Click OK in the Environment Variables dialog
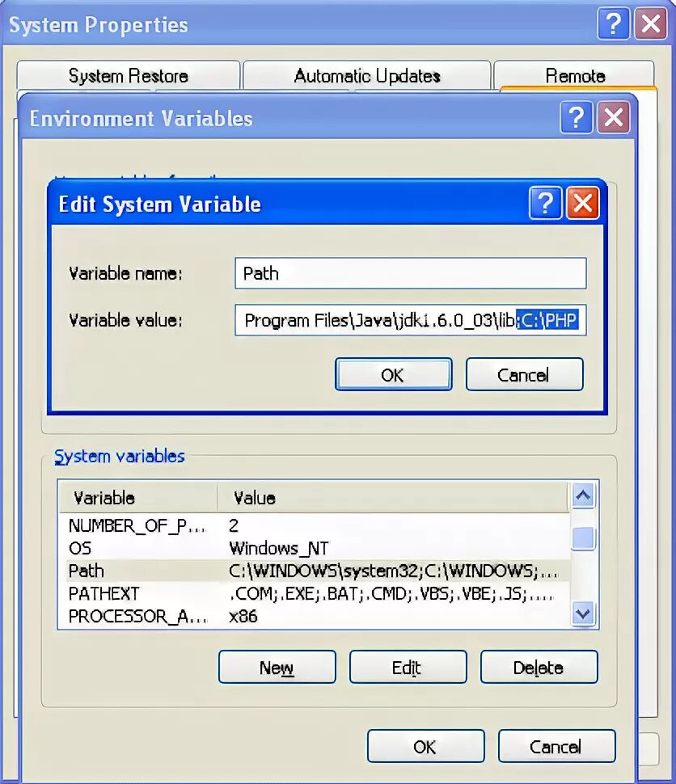 [425, 746]
